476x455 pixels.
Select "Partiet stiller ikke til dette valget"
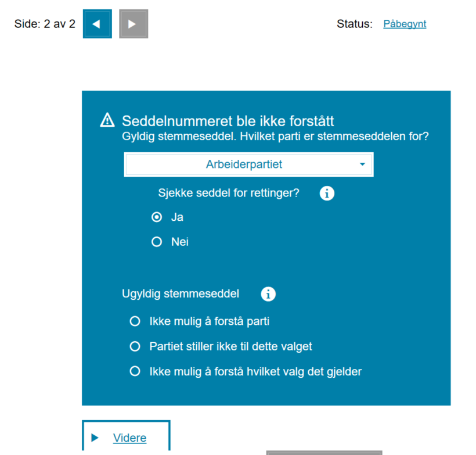tap(135, 346)
